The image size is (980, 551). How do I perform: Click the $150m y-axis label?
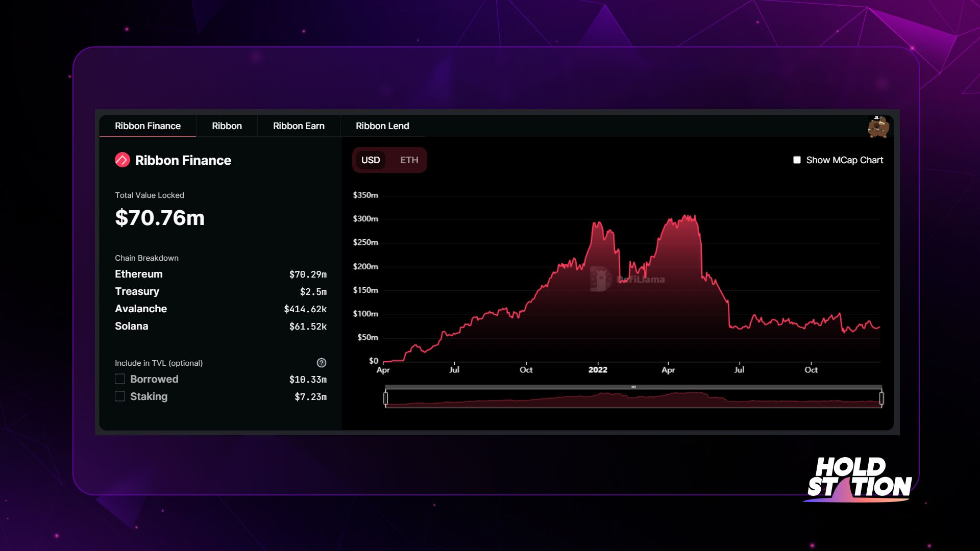(x=365, y=290)
